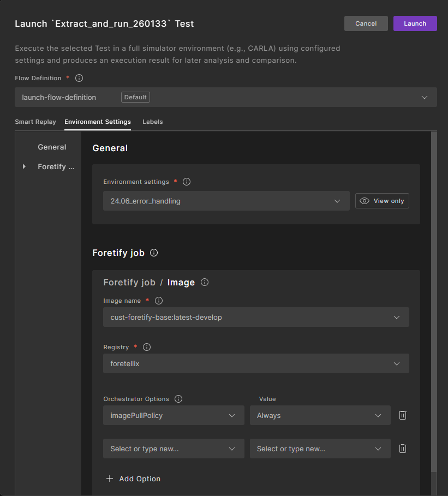The width and height of the screenshot is (448, 496).
Task: Click info icon next to Environment settings
Action: tap(187, 182)
